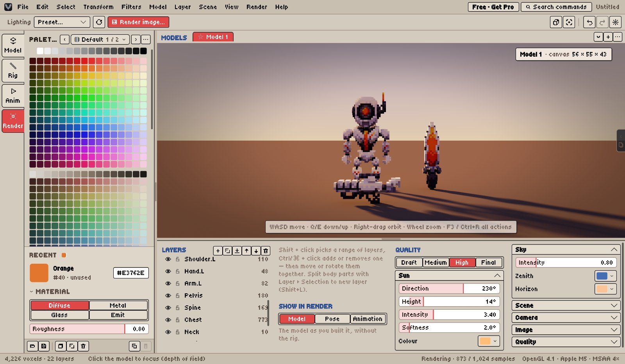
Task: Click the Render image button
Action: click(x=138, y=22)
